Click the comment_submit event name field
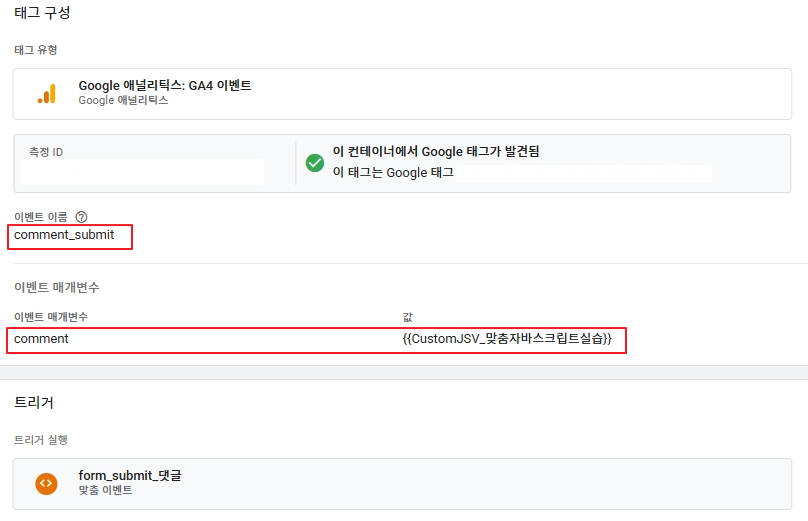This screenshot has height=521, width=808. (x=64, y=235)
